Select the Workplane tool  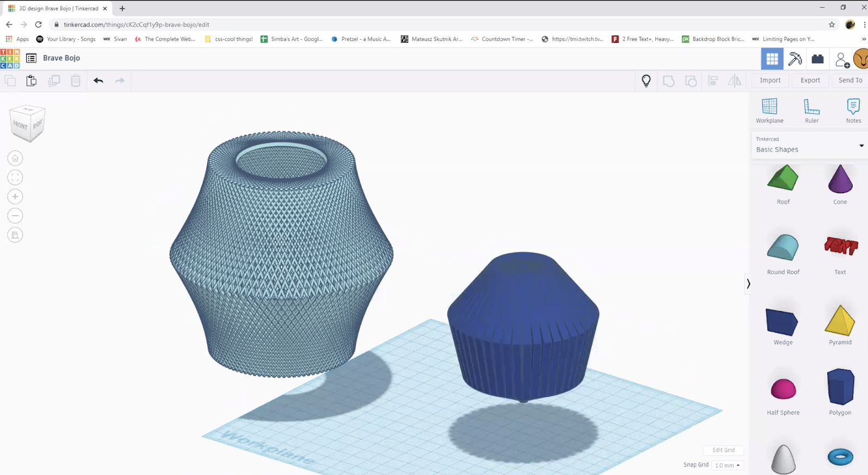769,111
